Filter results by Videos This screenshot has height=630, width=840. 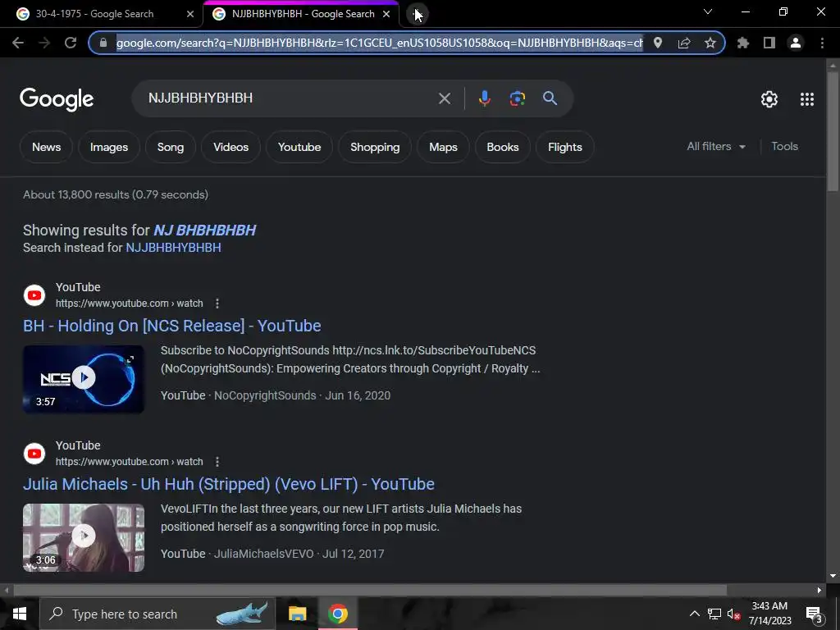click(x=231, y=147)
